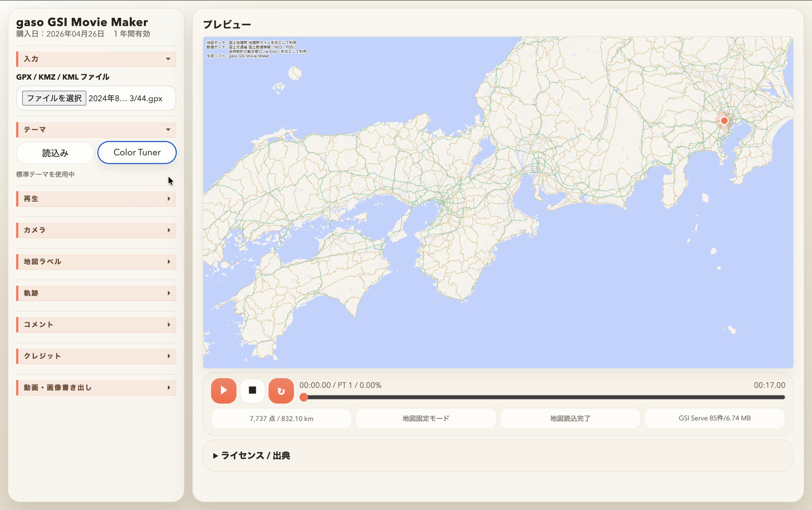
Task: Click the playhead dot on the timeline
Action: [304, 398]
